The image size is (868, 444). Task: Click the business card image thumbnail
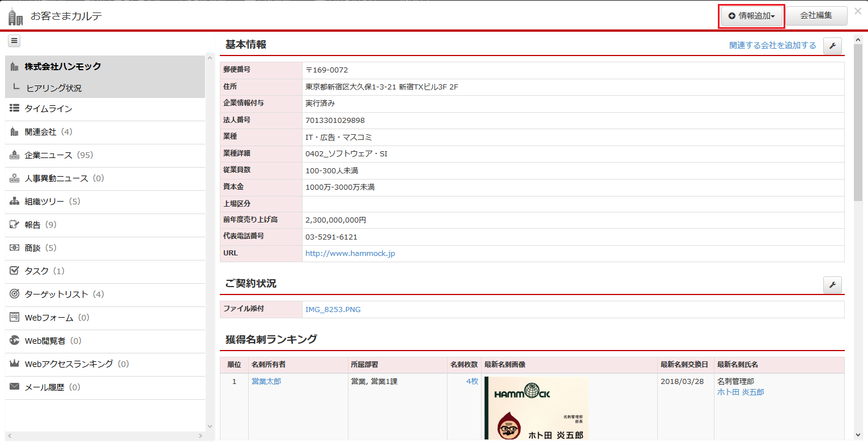pos(537,408)
